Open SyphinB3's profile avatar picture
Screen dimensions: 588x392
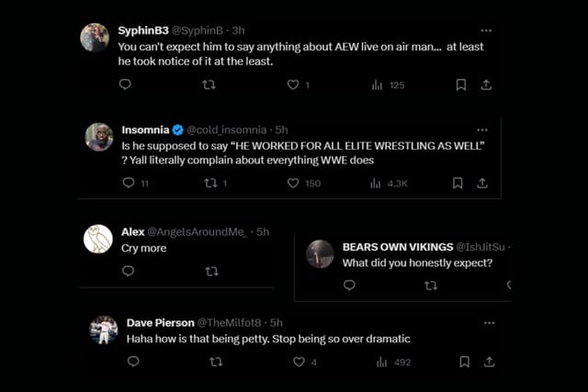coord(95,38)
